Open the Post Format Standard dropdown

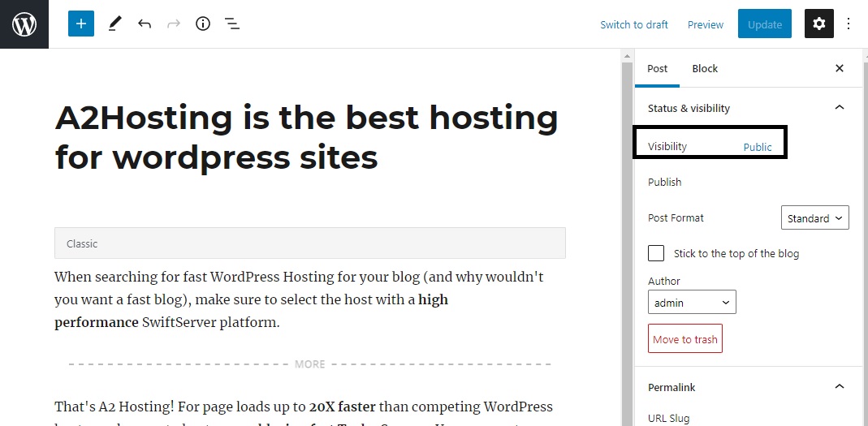pyautogui.click(x=815, y=218)
